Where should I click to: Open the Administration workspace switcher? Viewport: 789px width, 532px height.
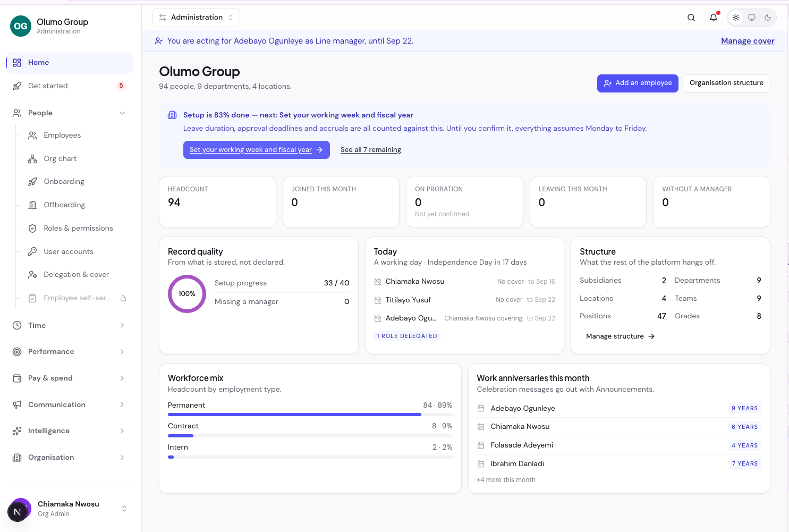tap(196, 18)
